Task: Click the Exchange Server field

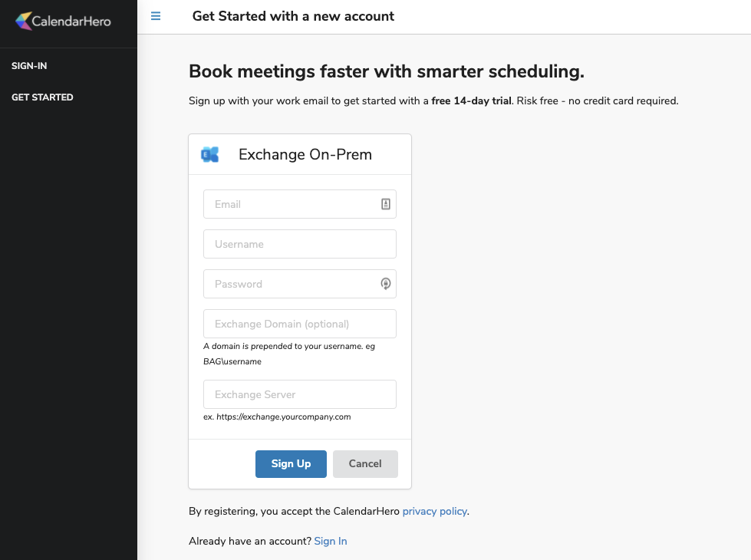Action: coord(300,394)
